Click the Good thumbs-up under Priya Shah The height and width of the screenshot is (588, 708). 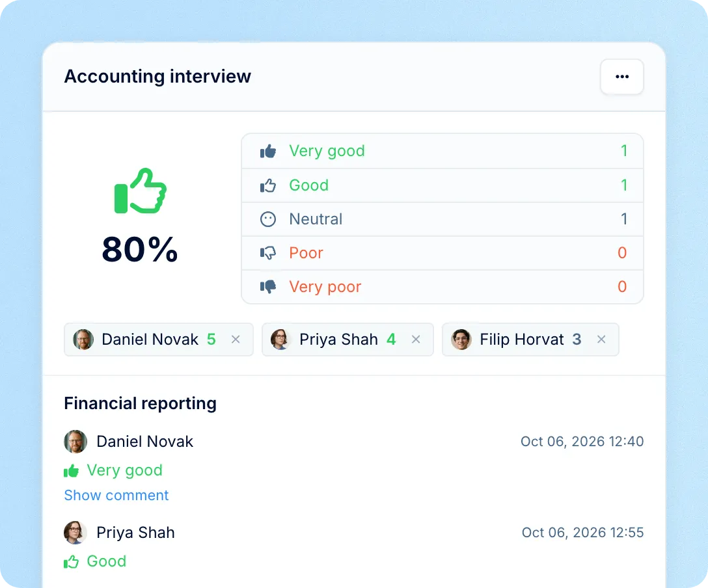click(x=72, y=562)
